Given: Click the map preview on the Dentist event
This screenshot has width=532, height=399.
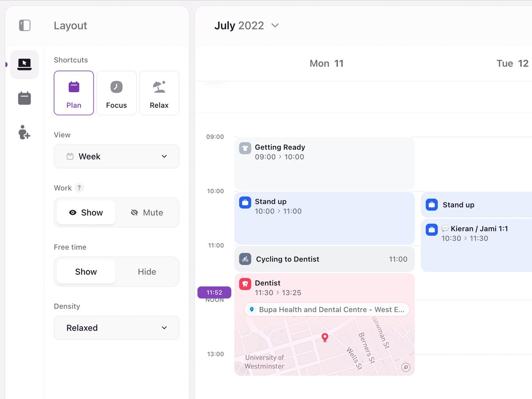Looking at the screenshot, I should pyautogui.click(x=325, y=350).
